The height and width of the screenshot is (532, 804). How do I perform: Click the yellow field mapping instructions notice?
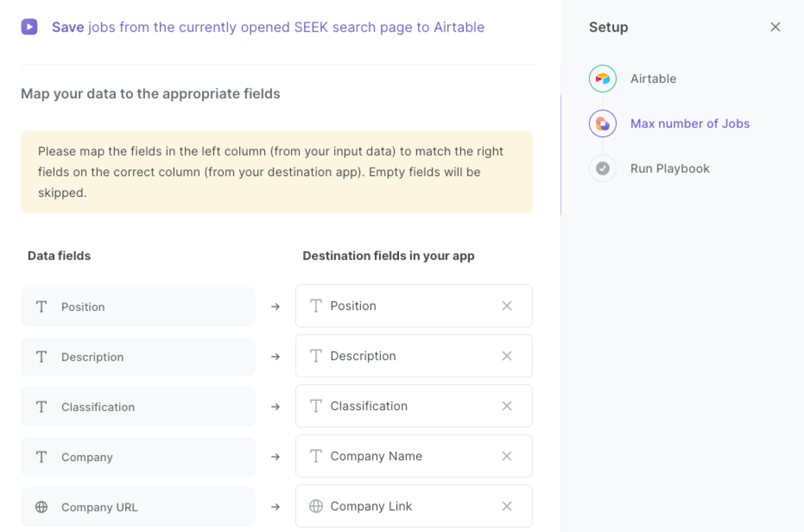point(276,172)
